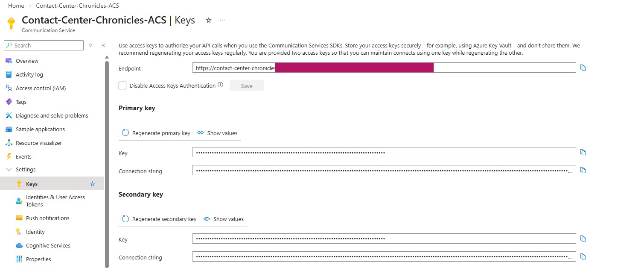Click the Overview icon in the sidebar
The height and width of the screenshot is (268, 644).
pos(9,61)
